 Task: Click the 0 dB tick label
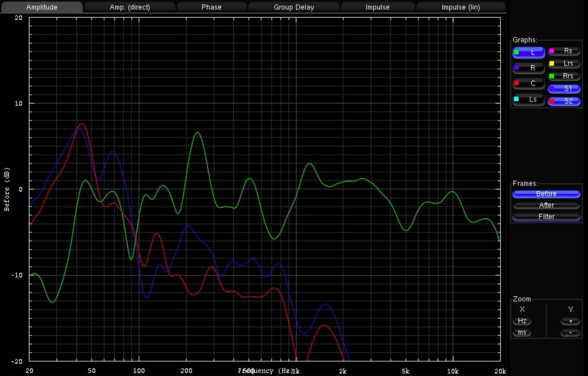pyautogui.click(x=21, y=189)
